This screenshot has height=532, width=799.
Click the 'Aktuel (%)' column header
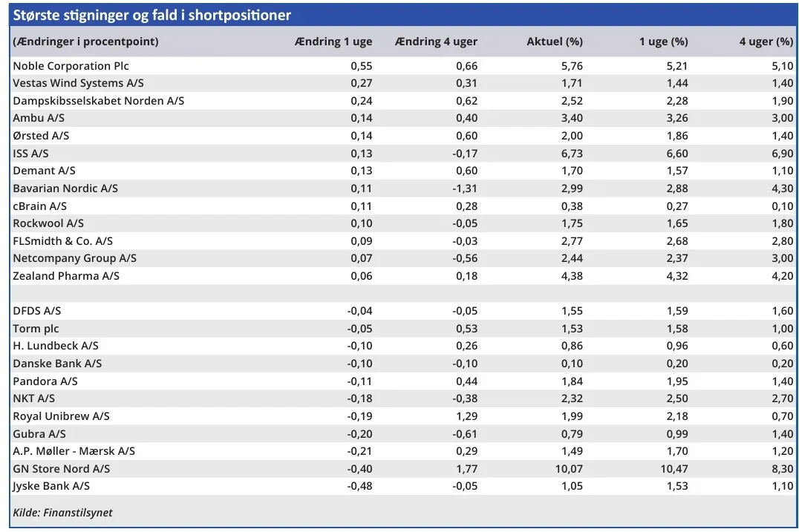coord(555,42)
